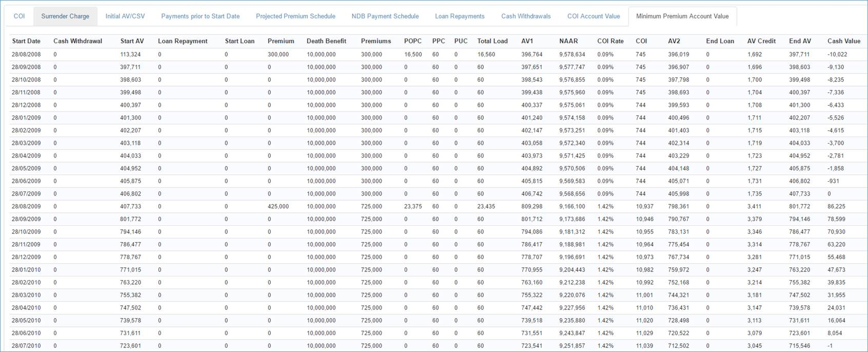Open Payments prior to Start Date tab
The height and width of the screenshot is (352, 868).
pos(200,16)
